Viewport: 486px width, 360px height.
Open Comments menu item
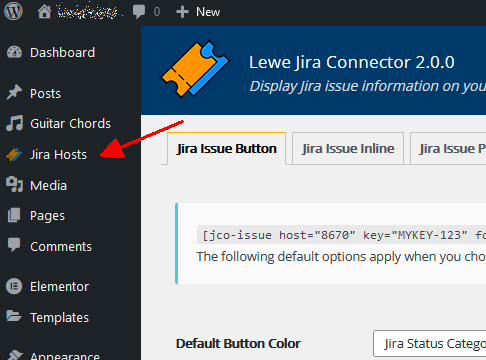pos(61,247)
